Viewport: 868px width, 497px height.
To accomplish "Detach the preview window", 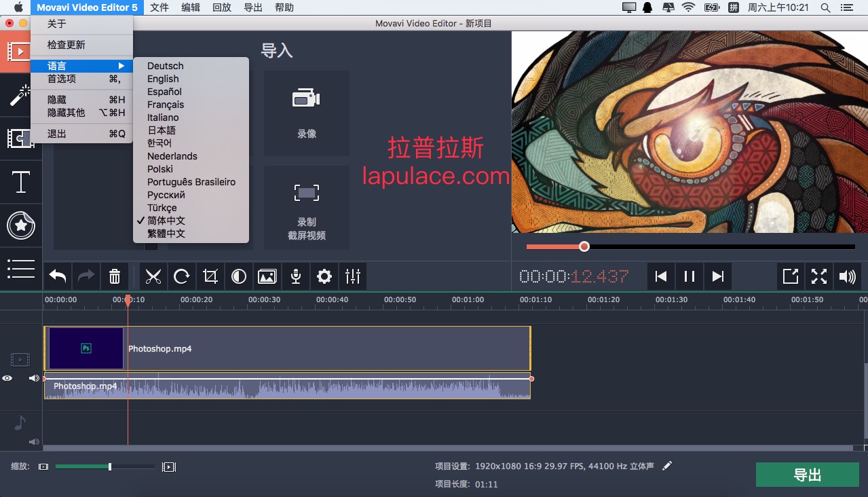I will click(791, 276).
